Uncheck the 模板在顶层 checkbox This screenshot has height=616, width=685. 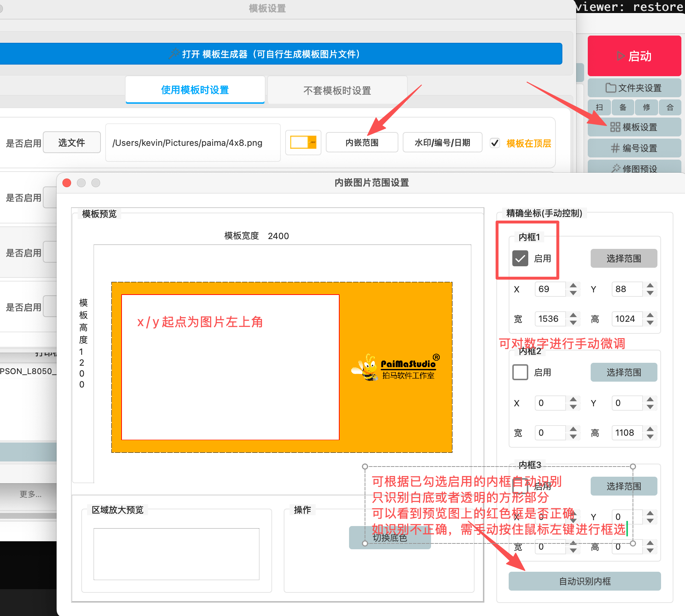(x=495, y=143)
